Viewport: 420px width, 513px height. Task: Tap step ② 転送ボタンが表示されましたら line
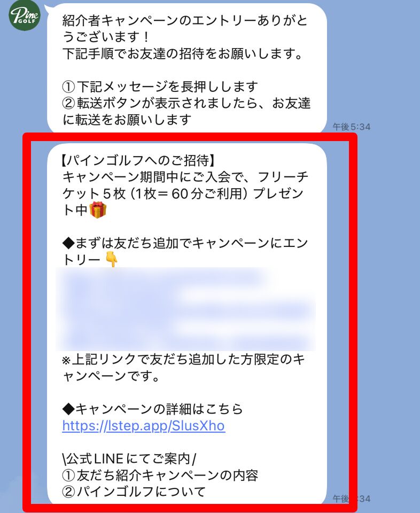pos(186,111)
